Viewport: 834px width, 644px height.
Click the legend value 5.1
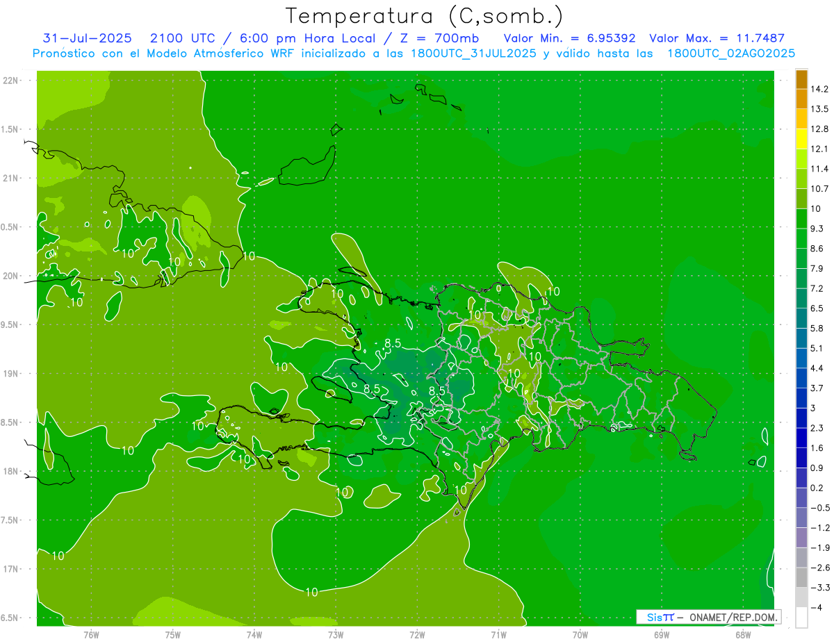[817, 349]
